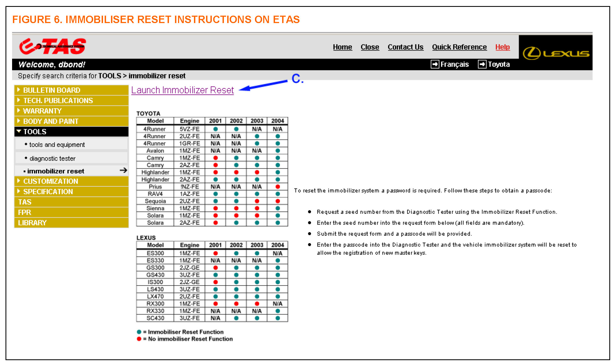Click the Contact Us link
Screen dimensions: 614x364
405,47
